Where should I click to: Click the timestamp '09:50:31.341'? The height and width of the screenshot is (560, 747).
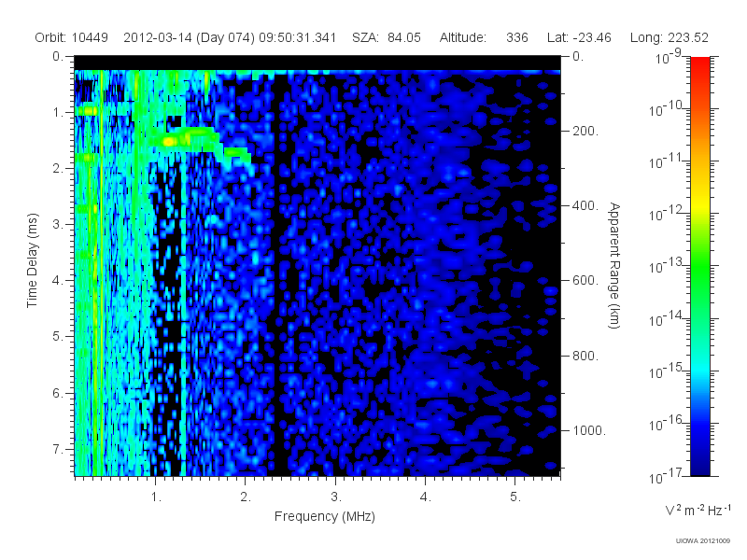click(x=298, y=37)
